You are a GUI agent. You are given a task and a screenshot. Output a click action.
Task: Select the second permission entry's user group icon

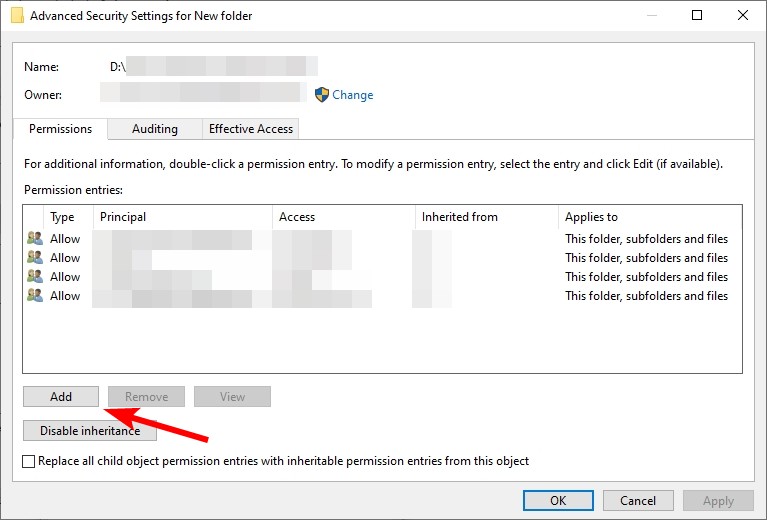(35, 257)
